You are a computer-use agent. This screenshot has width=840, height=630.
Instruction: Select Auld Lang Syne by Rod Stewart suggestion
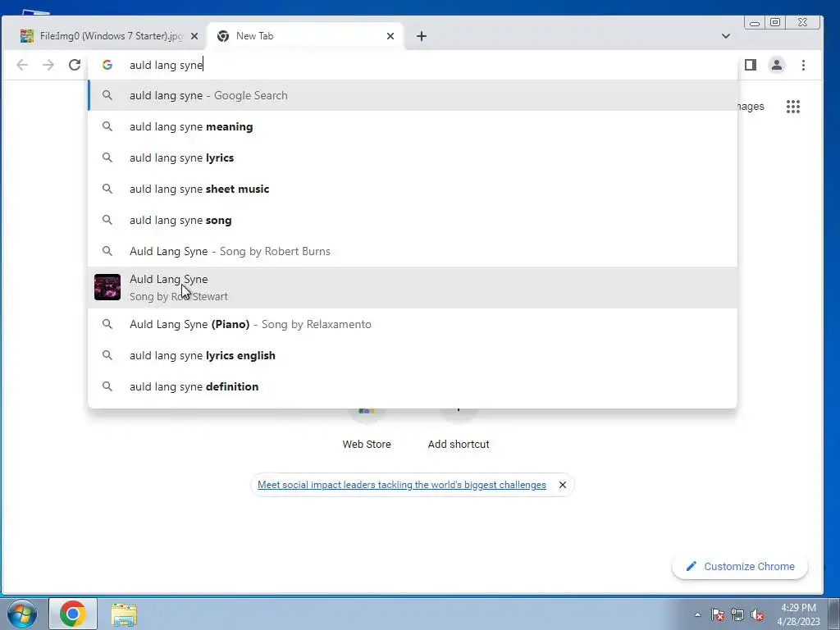tap(413, 288)
